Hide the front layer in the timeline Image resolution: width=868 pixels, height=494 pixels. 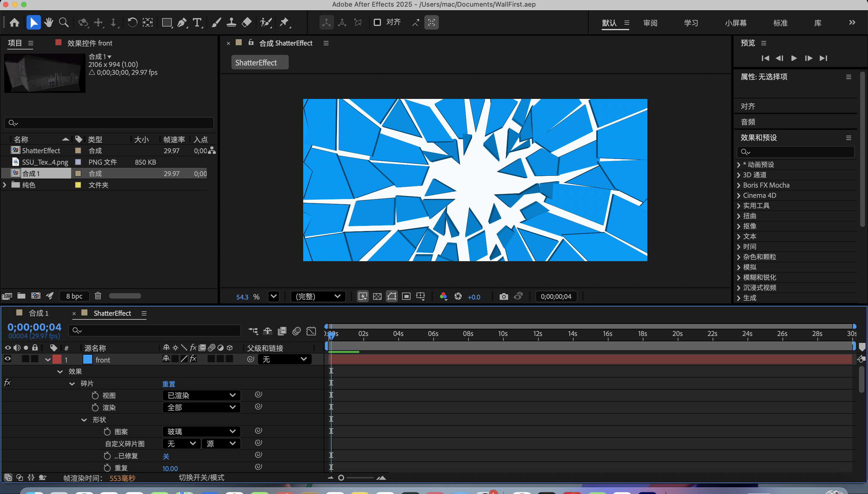(8, 359)
